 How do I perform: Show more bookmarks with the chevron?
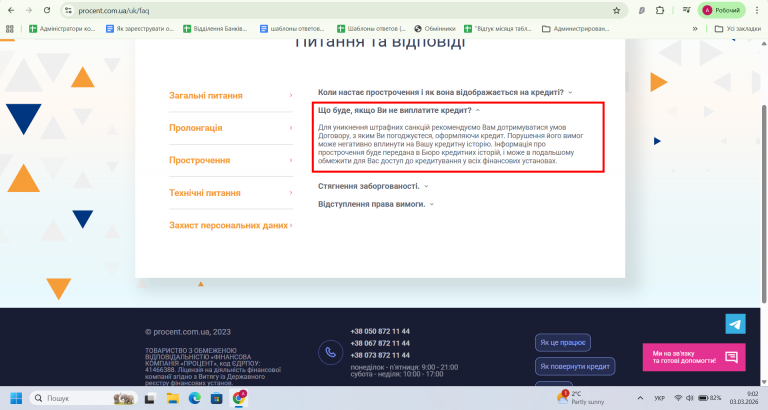695,29
